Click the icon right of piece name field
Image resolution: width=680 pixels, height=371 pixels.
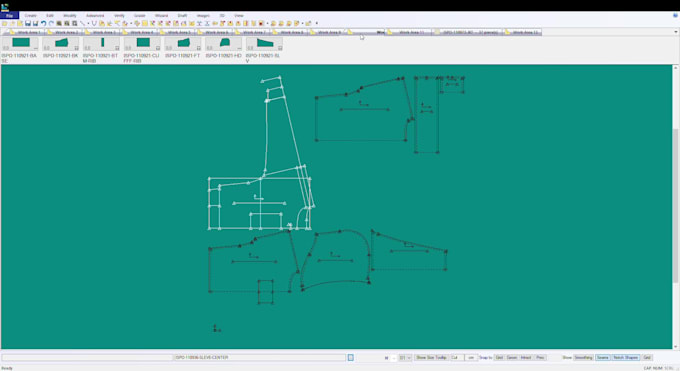[x=350, y=358]
